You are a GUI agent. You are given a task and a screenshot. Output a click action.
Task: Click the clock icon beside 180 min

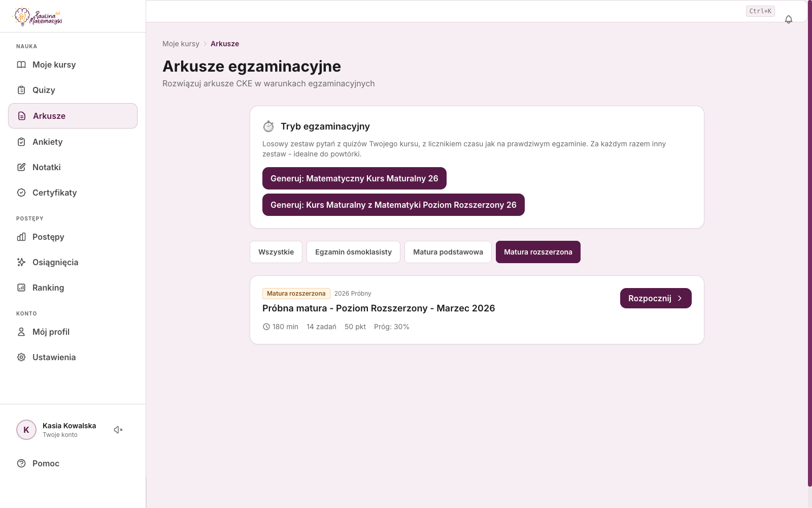(266, 327)
